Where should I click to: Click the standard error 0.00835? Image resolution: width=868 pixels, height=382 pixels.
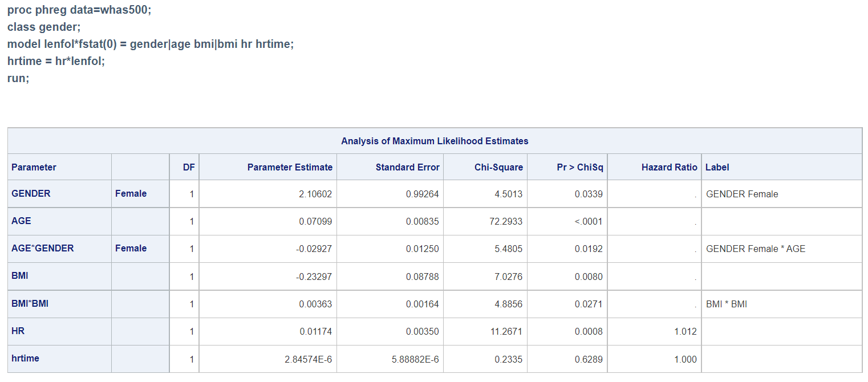[423, 221]
